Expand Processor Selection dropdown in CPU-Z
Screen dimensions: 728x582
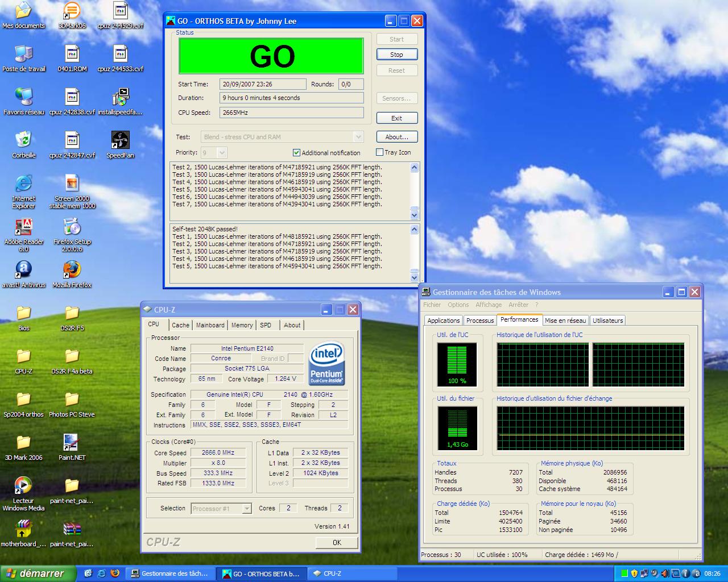coord(247,509)
